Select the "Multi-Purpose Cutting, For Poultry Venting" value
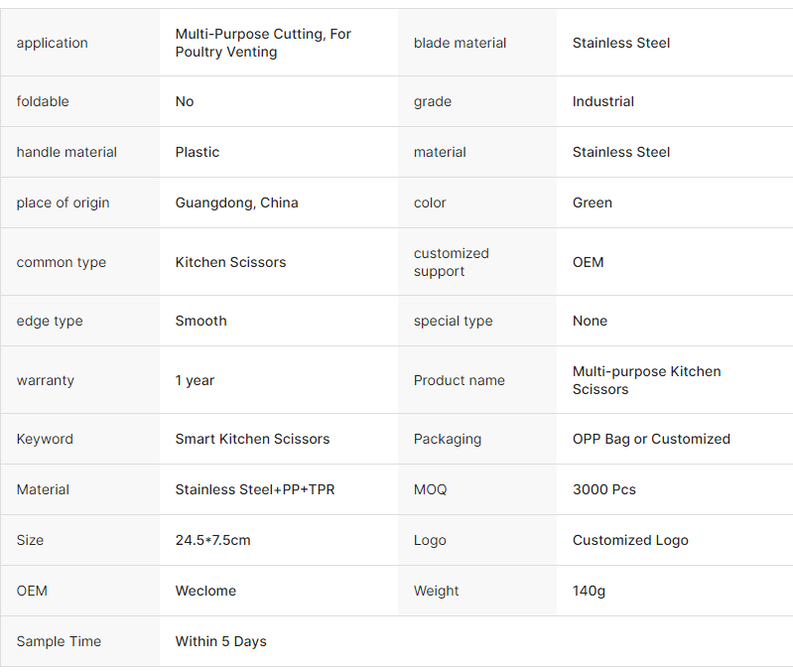Viewport: 793px width, 672px height. pyautogui.click(x=263, y=43)
